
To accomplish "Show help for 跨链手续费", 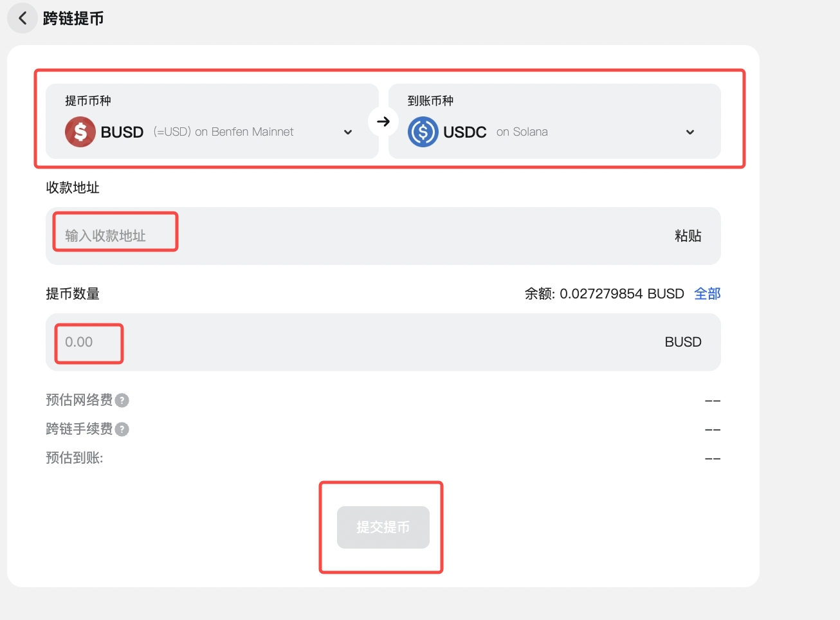I will [x=122, y=429].
